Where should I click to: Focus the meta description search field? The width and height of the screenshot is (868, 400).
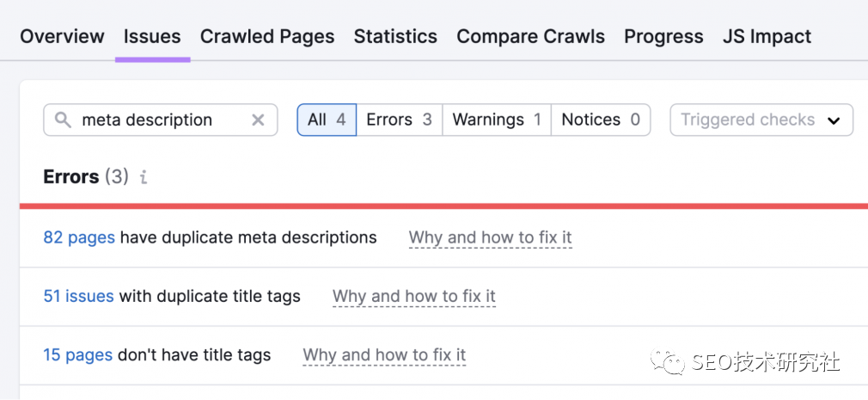coord(159,120)
